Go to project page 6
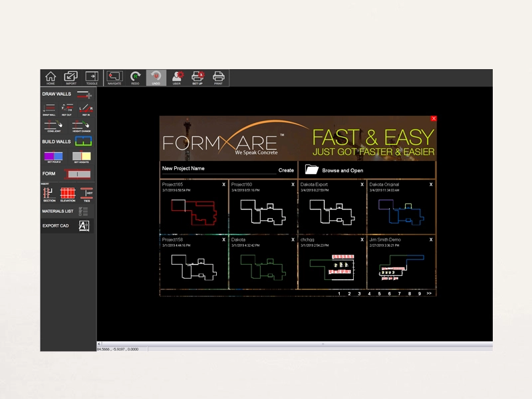The image size is (532, 399). 389,293
